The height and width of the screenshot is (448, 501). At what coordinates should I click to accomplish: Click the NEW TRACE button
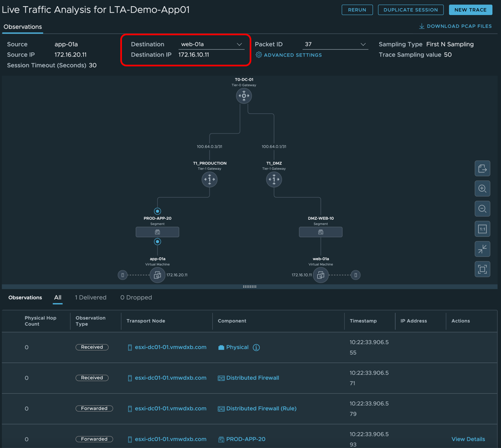pyautogui.click(x=470, y=10)
